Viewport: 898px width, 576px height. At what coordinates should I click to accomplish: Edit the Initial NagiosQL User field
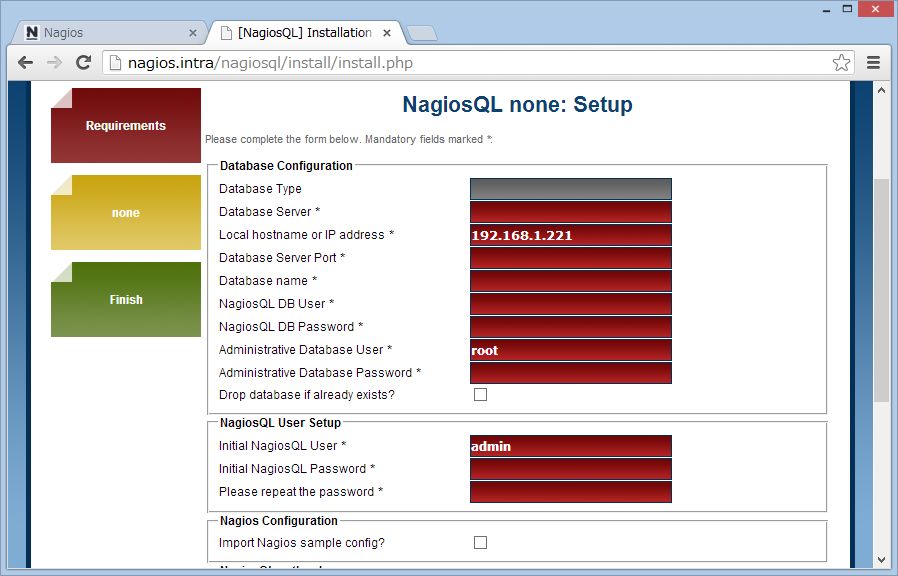coord(571,446)
